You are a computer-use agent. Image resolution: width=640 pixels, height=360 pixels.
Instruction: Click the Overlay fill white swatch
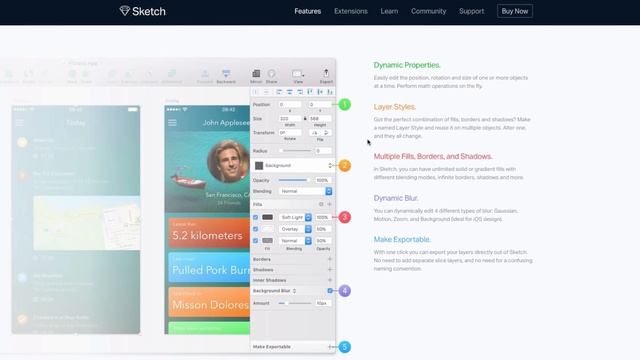click(267, 229)
